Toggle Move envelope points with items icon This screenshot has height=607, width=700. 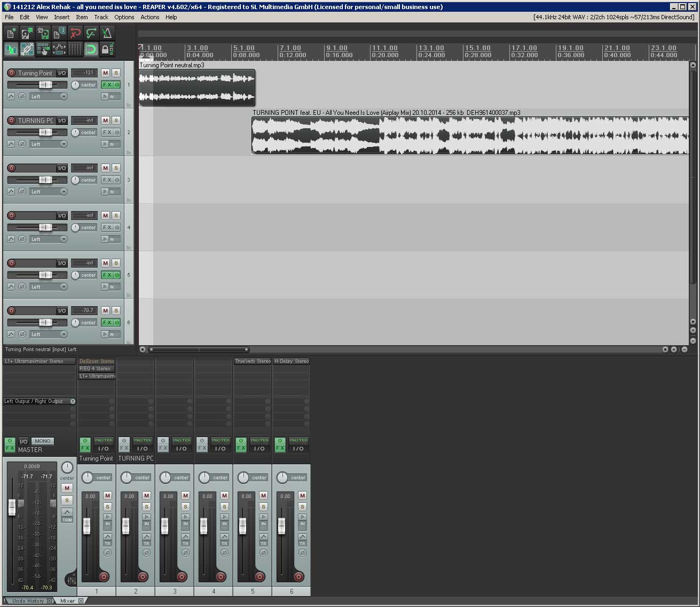59,50
